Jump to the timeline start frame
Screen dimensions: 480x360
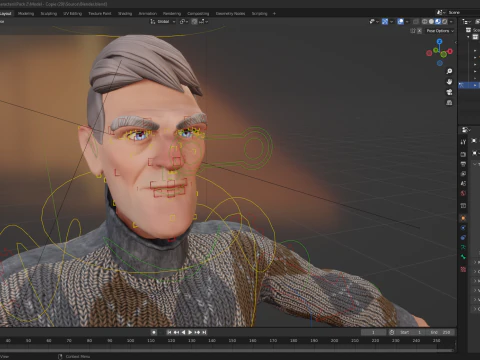click(x=169, y=332)
